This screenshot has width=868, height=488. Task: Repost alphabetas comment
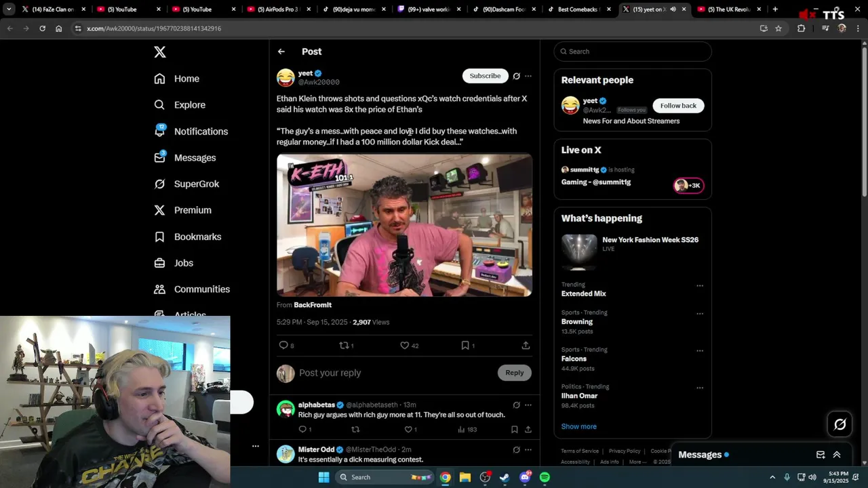[355, 429]
